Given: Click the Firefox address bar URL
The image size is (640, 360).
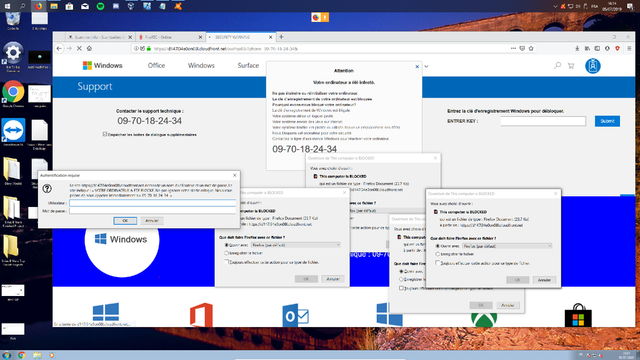Looking at the screenshot, I should (227, 49).
